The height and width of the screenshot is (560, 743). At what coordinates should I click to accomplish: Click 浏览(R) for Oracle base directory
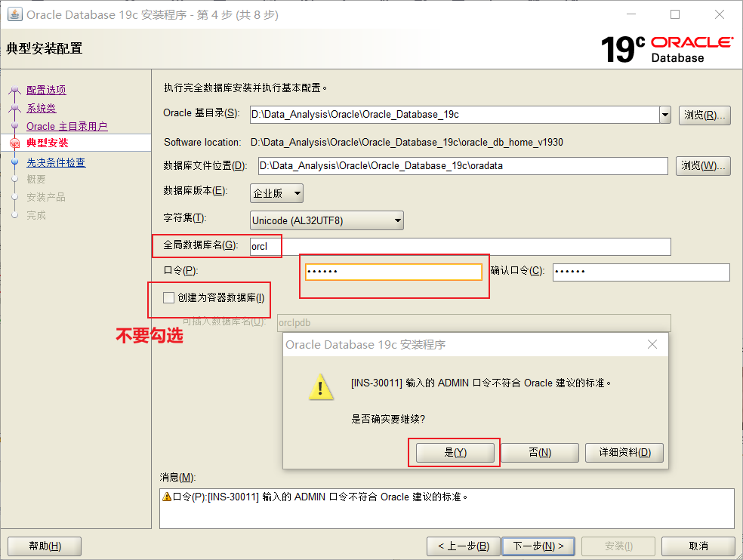coord(704,115)
